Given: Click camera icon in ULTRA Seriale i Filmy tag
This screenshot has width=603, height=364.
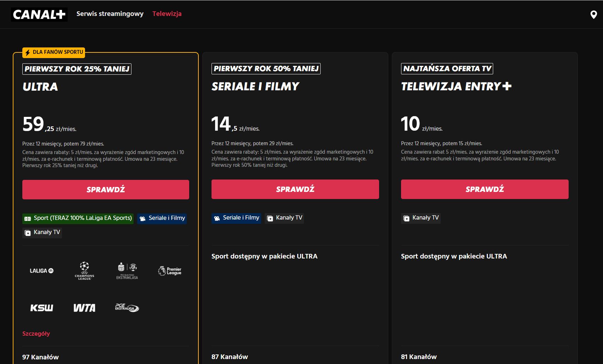Looking at the screenshot, I should [x=142, y=218].
